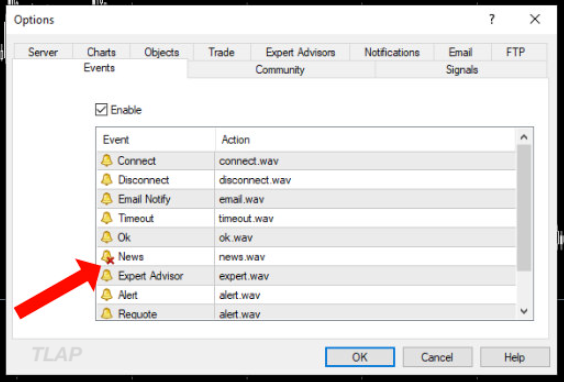Select the Requote event name
564x382 pixels.
tap(137, 314)
